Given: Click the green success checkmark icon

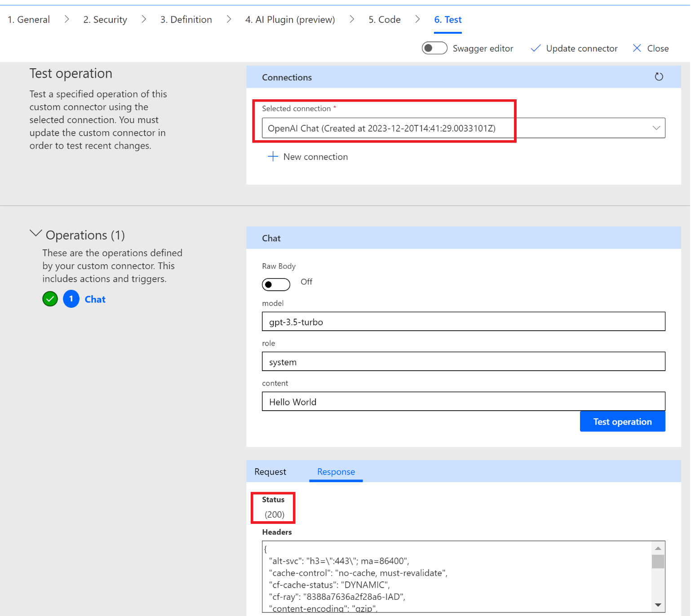Looking at the screenshot, I should coord(50,299).
